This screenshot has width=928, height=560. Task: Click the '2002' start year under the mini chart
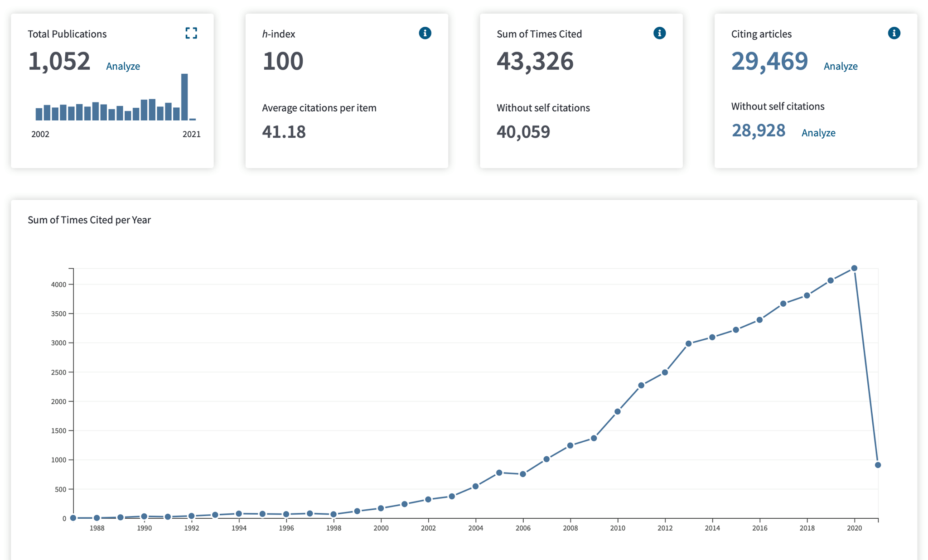coord(40,134)
